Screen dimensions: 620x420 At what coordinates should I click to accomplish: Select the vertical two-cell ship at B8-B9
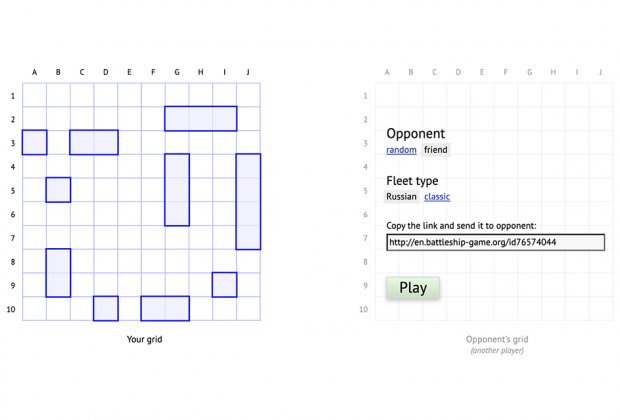pyautogui.click(x=59, y=273)
